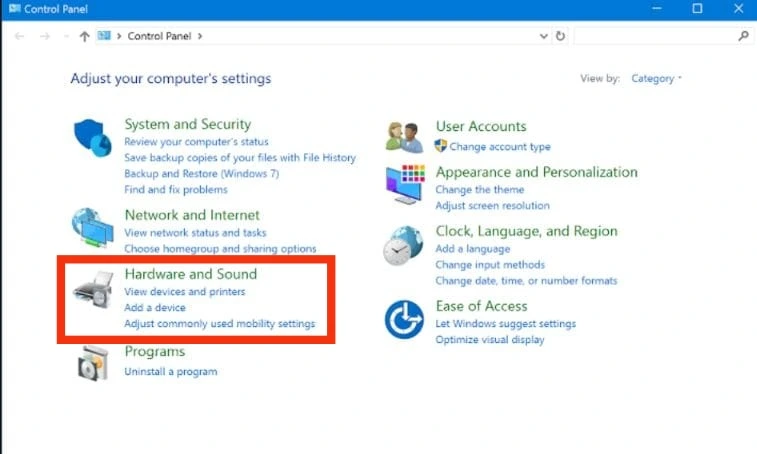Refresh the Control Panel view
757x454 pixels.
tap(560, 36)
